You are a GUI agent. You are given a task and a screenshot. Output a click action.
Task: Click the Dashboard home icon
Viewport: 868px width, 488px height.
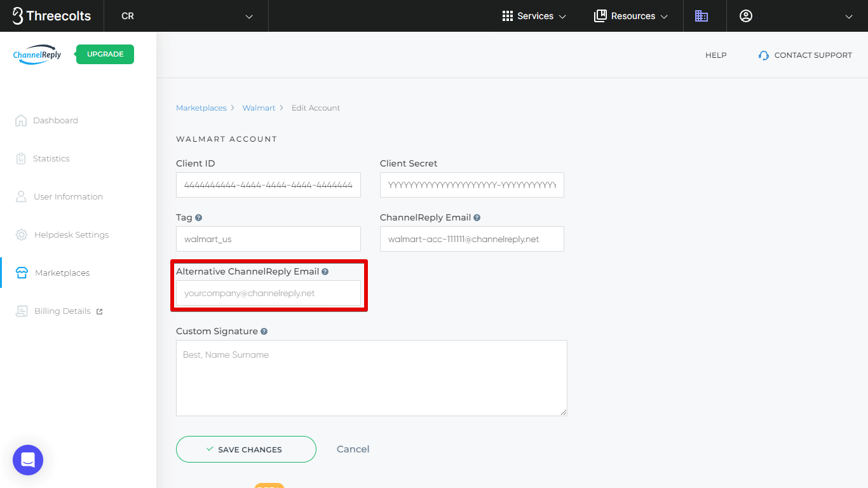point(21,120)
